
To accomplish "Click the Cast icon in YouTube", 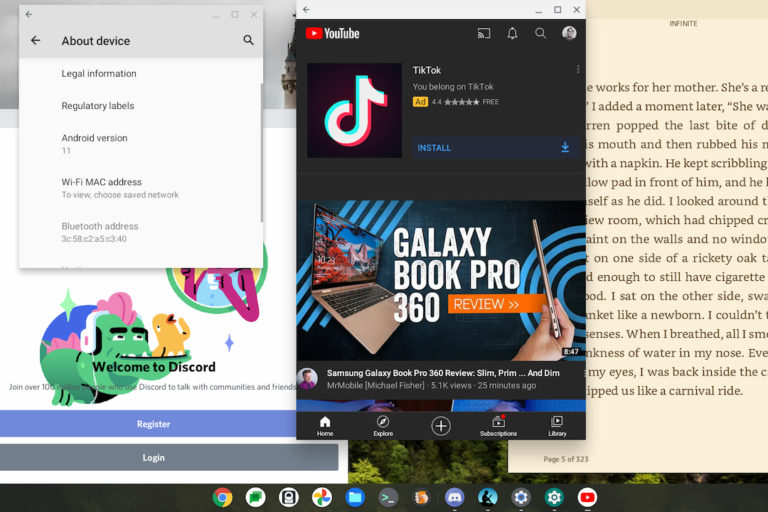I will [483, 33].
